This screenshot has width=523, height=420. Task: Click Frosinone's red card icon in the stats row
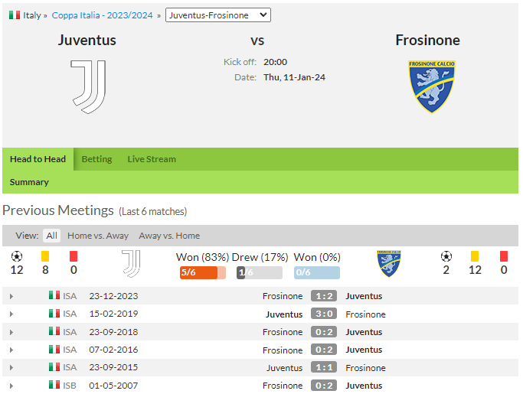504,256
